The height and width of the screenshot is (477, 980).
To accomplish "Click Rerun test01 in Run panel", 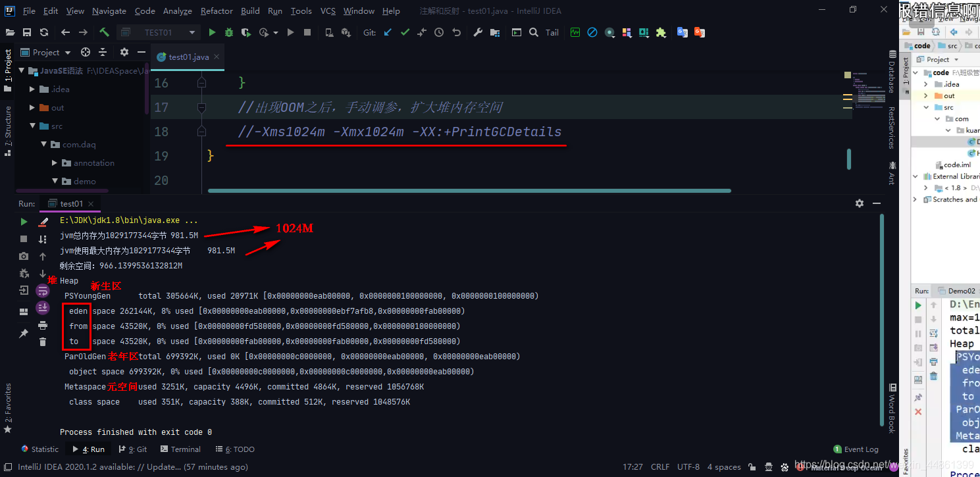I will (x=24, y=222).
